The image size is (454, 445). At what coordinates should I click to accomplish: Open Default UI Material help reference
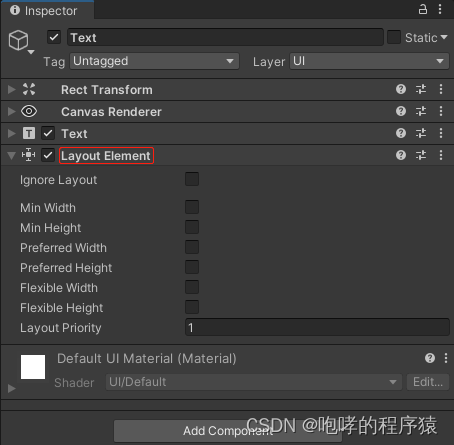pos(430,358)
